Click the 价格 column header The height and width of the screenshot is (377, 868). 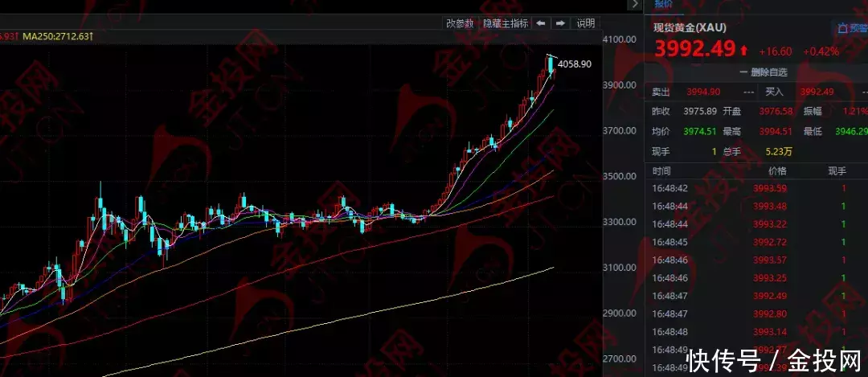pos(777,171)
